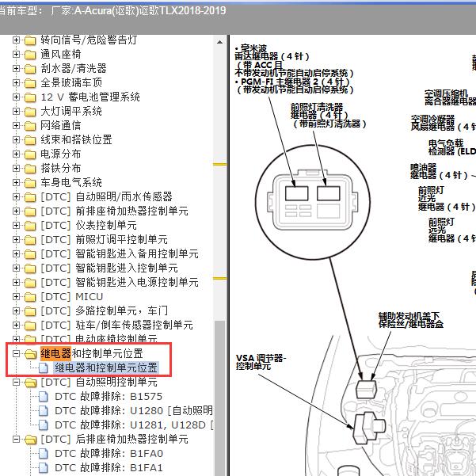Click open folder icon of [DTC] 后排座椅加热器控制单元
The height and width of the screenshot is (476, 476).
(30, 440)
